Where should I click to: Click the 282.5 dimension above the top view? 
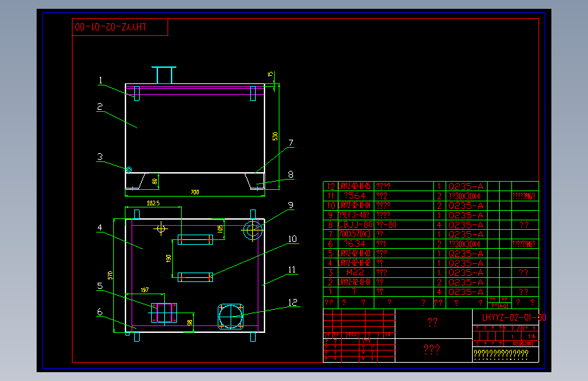coord(153,203)
